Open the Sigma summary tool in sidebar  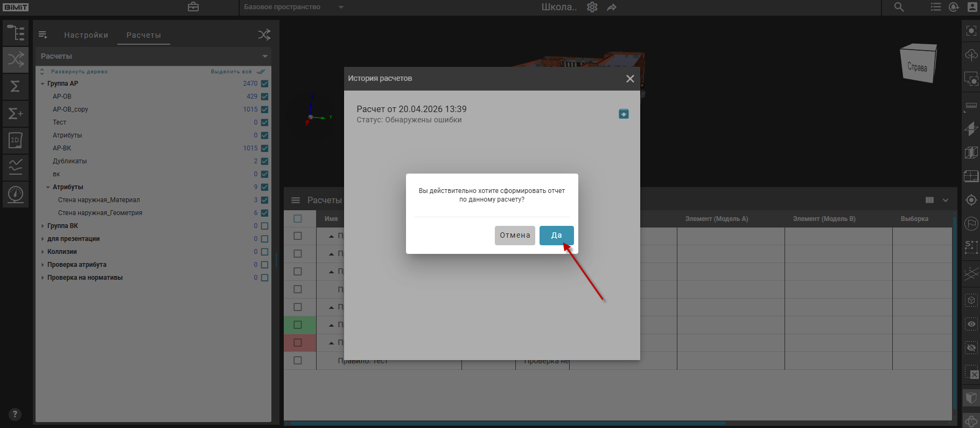point(16,86)
